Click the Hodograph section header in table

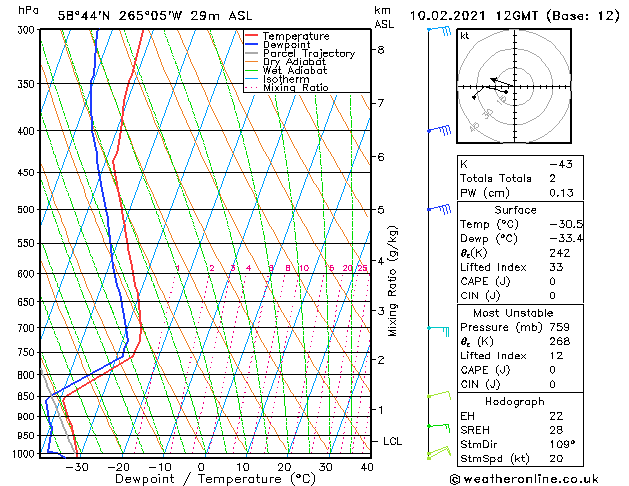click(508, 401)
